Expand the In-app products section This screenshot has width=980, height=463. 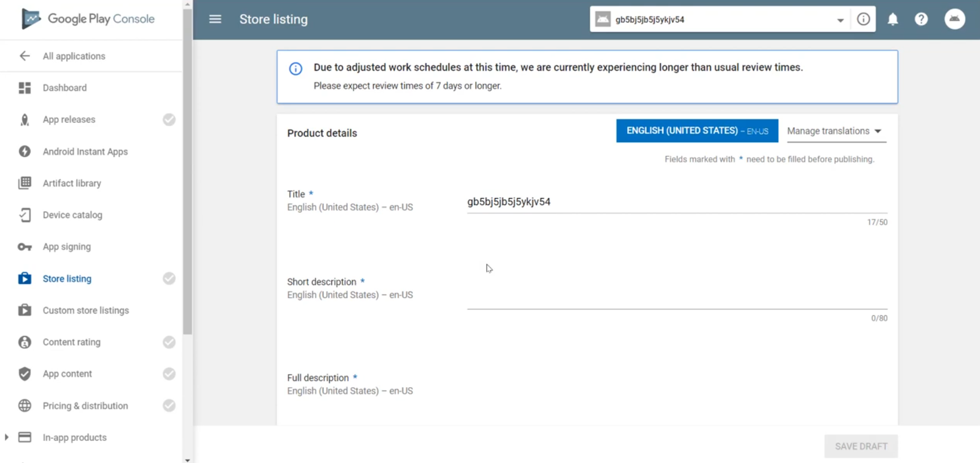click(x=7, y=438)
